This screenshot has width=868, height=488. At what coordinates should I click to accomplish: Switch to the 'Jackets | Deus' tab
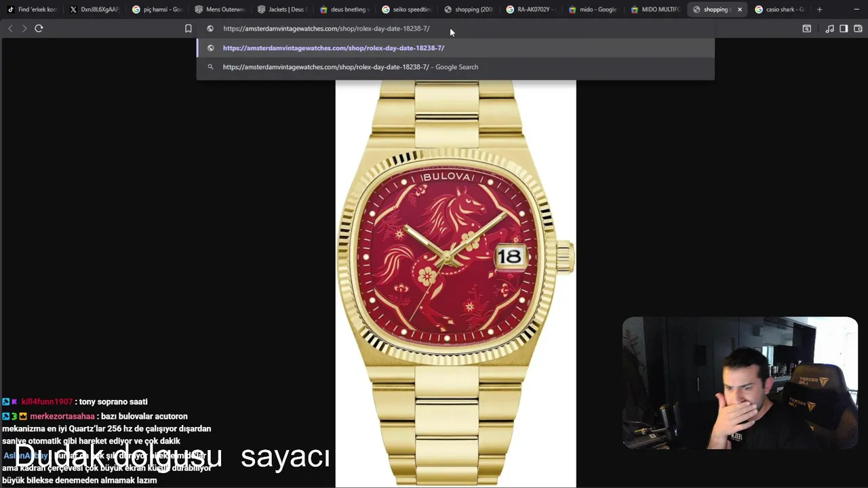[x=281, y=9]
